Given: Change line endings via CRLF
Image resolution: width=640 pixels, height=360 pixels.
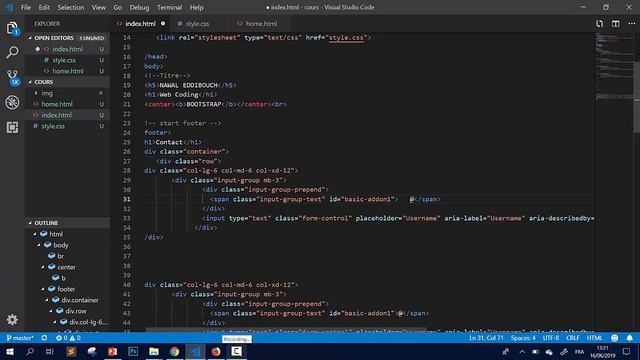Looking at the screenshot, I should [573, 338].
